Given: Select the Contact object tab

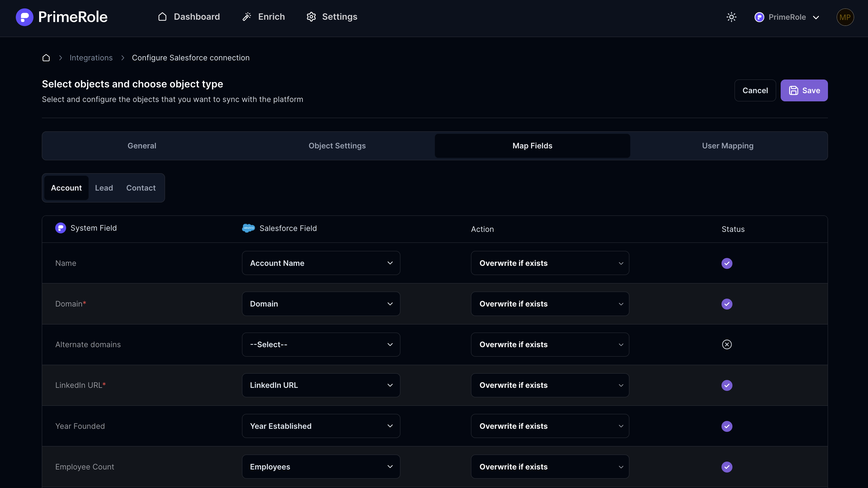Looking at the screenshot, I should 141,188.
